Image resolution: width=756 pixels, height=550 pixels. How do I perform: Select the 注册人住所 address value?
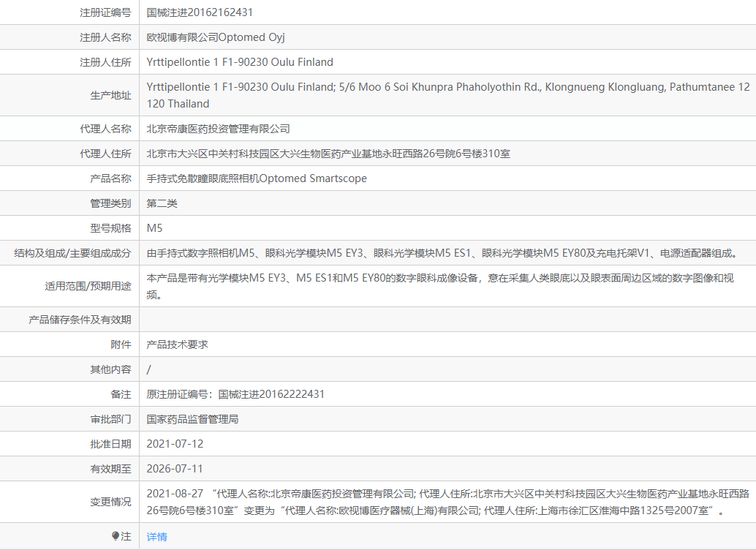pos(240,62)
